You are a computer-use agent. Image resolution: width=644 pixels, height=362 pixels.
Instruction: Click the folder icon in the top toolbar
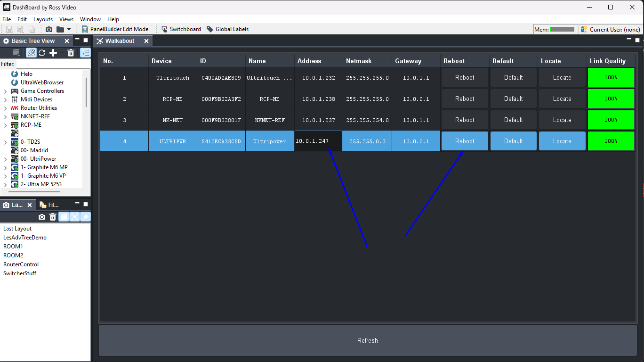pos(60,29)
